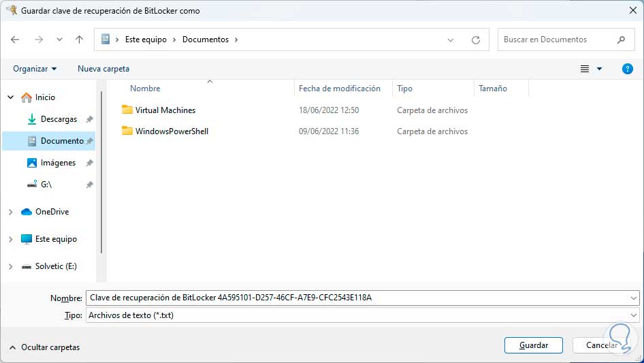Viewport: 644px width, 363px height.
Task: Sort by Tamaño column header
Action: pyautogui.click(x=492, y=89)
